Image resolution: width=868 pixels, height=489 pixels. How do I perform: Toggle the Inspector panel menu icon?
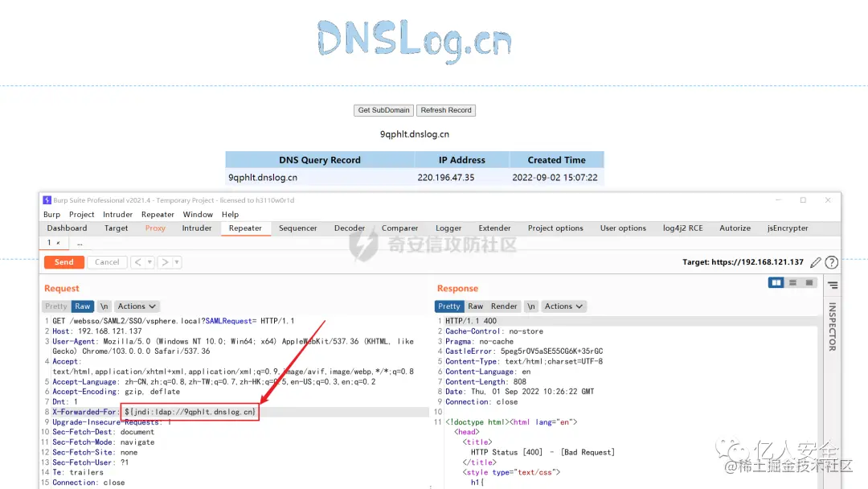tap(833, 286)
